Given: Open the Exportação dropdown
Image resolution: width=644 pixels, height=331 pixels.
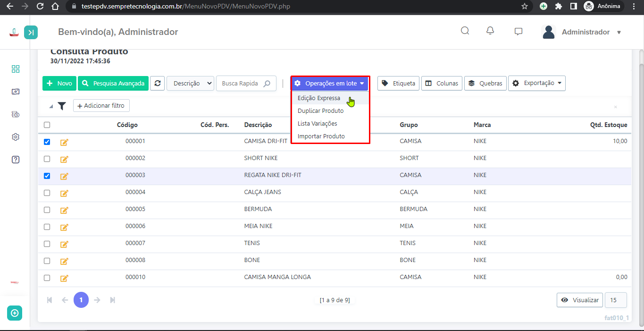Looking at the screenshot, I should tap(537, 83).
